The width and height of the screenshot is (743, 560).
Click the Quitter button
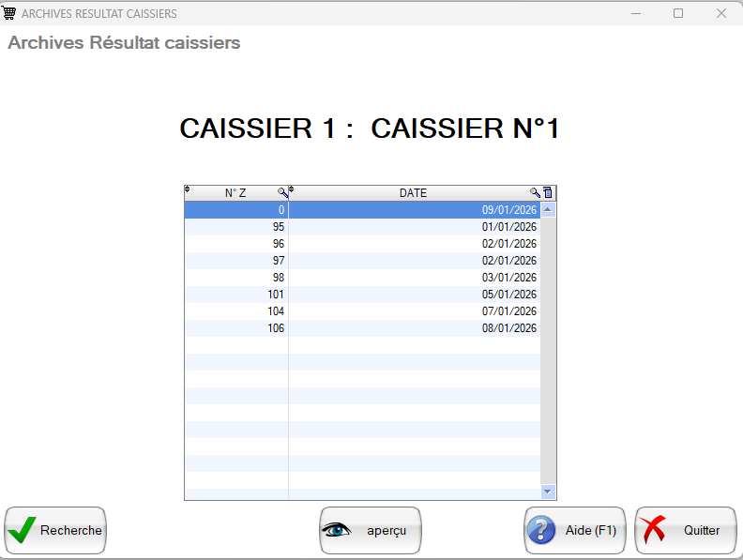(x=685, y=530)
